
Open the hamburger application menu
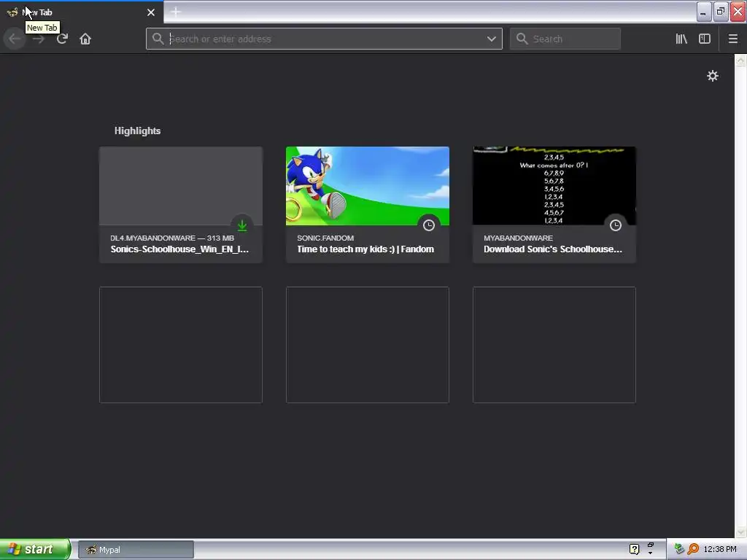(x=732, y=39)
